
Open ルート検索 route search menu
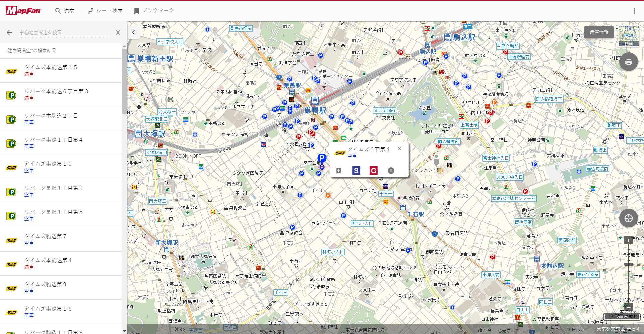105,11
